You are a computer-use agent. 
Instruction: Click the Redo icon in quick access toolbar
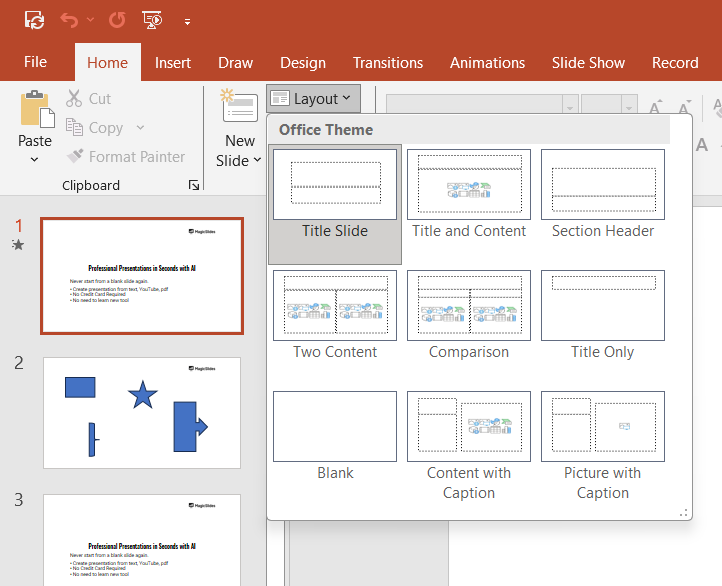[x=117, y=20]
